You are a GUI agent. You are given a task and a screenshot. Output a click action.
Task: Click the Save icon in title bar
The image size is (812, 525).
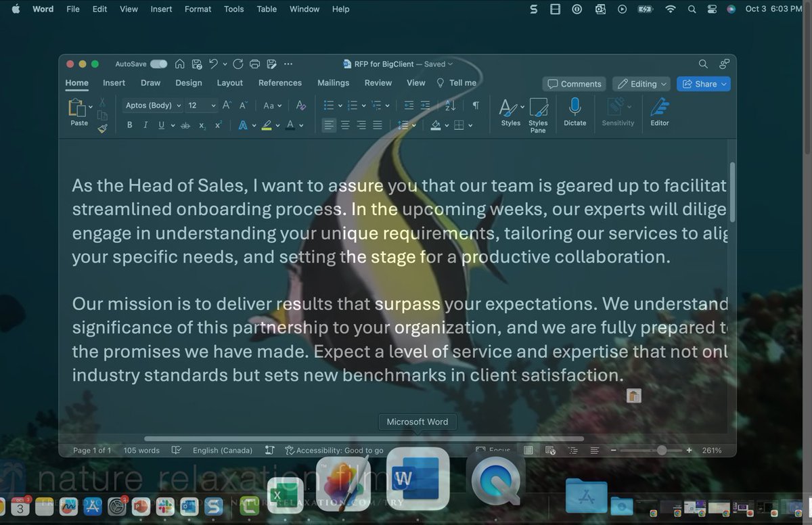(x=197, y=64)
